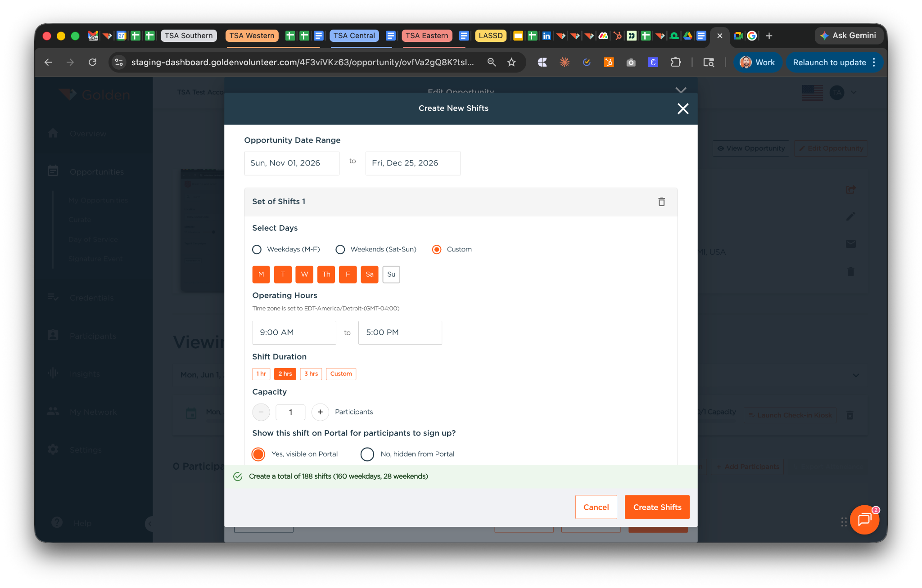This screenshot has height=588, width=922.
Task: Increase participant capacity with plus button
Action: click(320, 412)
